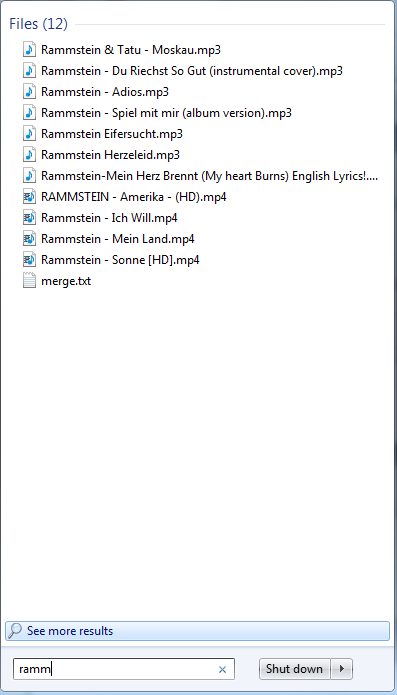Choose Rammstein Herzeleid.mp3 result
Image resolution: width=397 pixels, height=695 pixels.
click(110, 155)
